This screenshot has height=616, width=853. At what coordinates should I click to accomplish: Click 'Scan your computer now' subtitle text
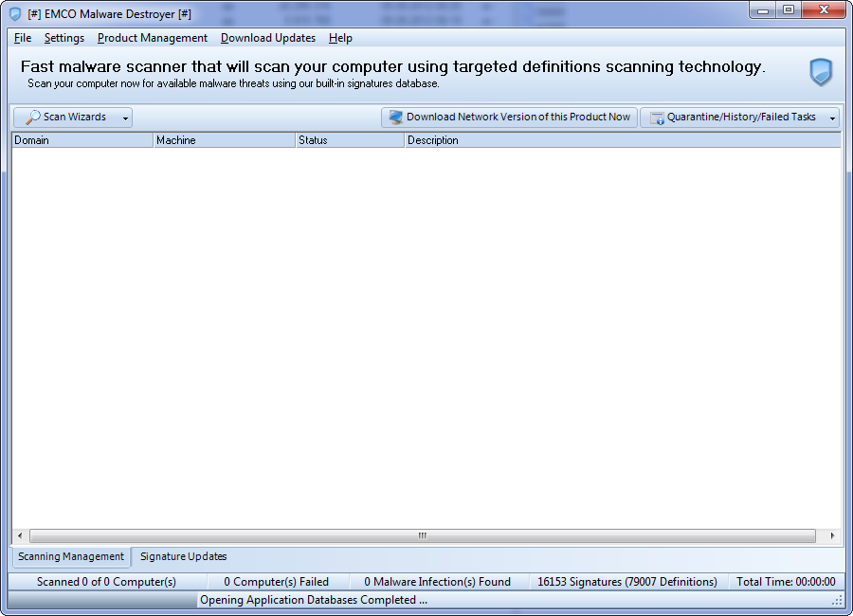tap(233, 83)
